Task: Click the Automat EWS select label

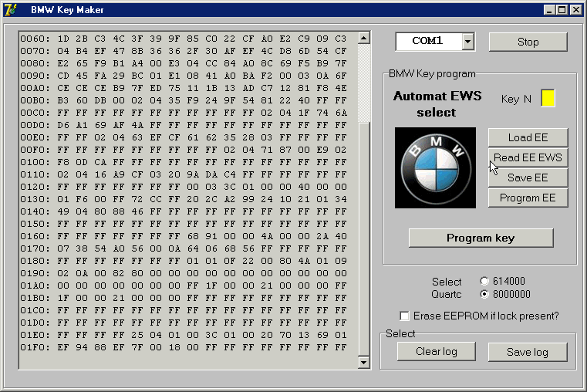Action: [437, 104]
